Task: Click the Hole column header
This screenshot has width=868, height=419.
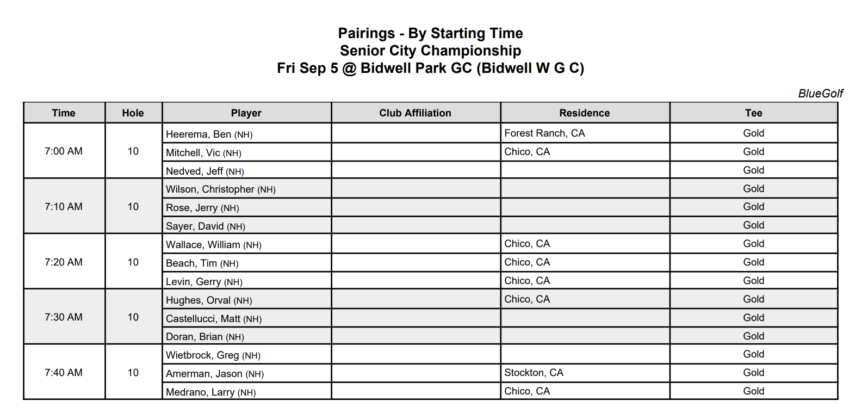Action: (x=133, y=113)
